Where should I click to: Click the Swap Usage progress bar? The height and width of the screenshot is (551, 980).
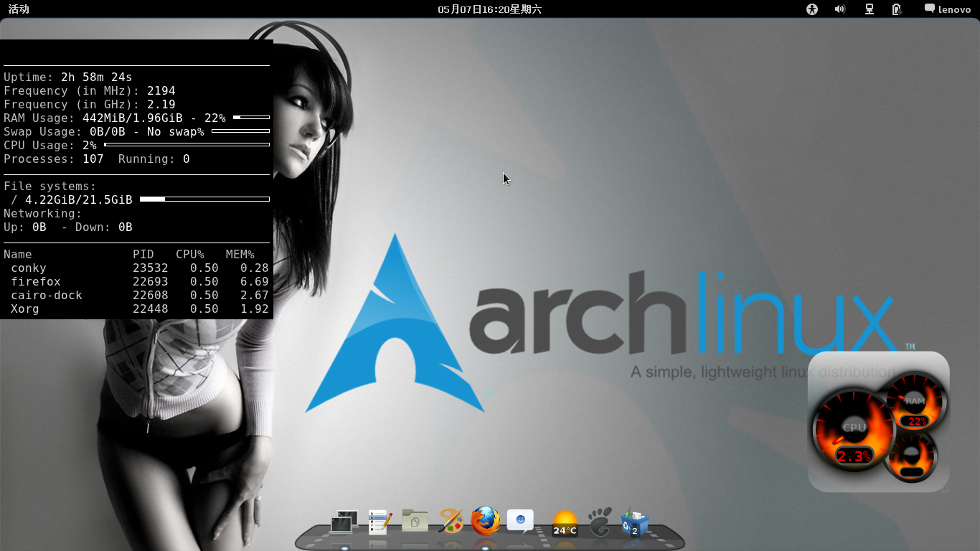(240, 131)
